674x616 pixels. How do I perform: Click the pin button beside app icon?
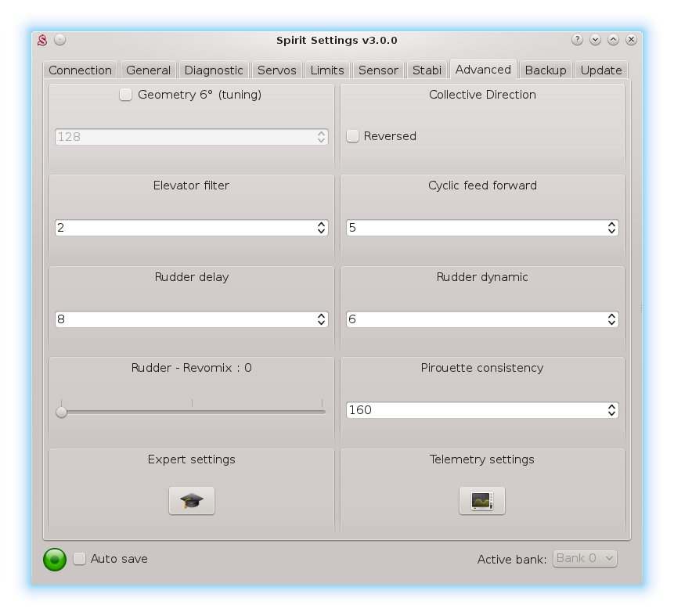60,40
